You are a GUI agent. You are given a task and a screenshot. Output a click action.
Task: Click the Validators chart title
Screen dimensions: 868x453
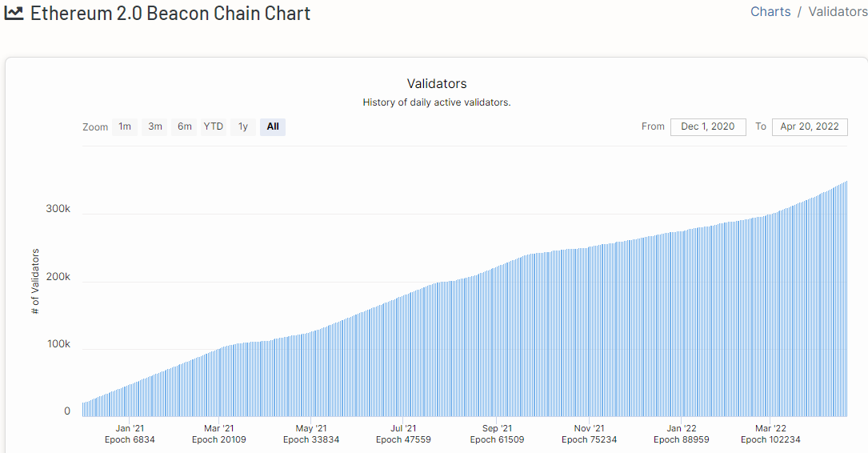[437, 83]
